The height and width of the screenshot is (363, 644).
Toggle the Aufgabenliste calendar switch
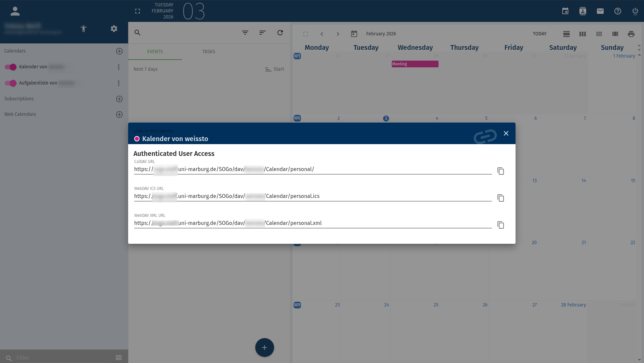click(x=10, y=83)
